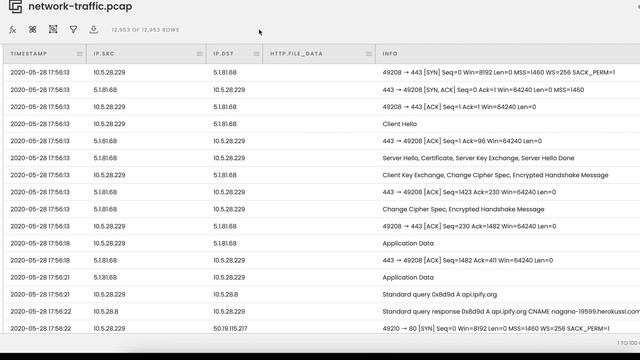
Task: Click timestamp 2020-05-28 17:56:21 in 10.5.28.8 query row
Action: point(40,295)
